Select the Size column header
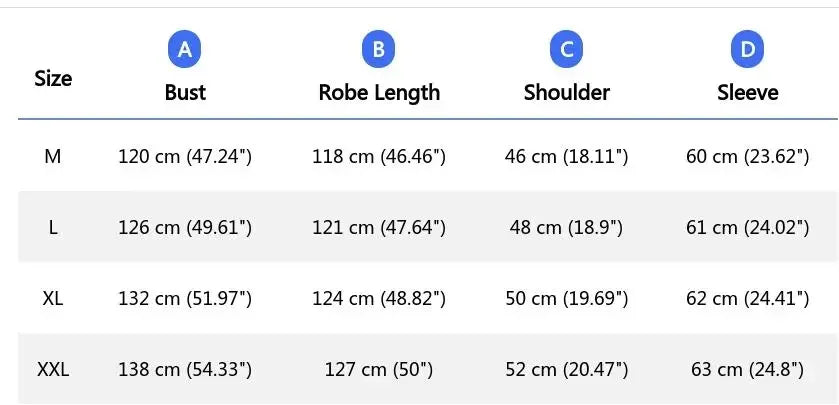This screenshot has width=839, height=405. click(53, 78)
